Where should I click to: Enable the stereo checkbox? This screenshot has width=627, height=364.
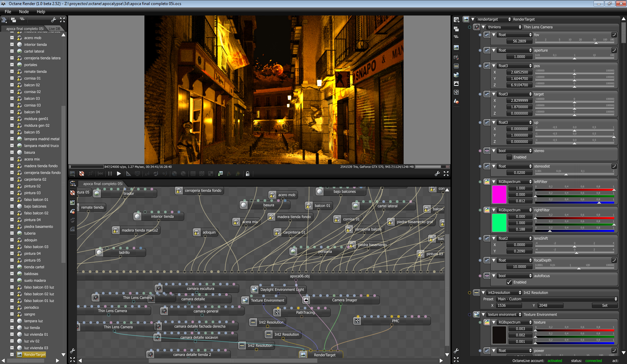pos(509,157)
